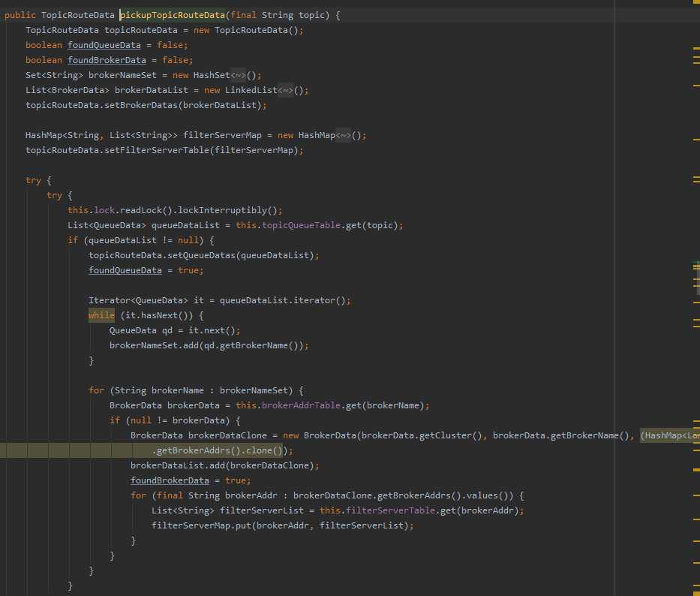
Task: Click the 'queueDataList != null' condition
Action: pos(143,240)
